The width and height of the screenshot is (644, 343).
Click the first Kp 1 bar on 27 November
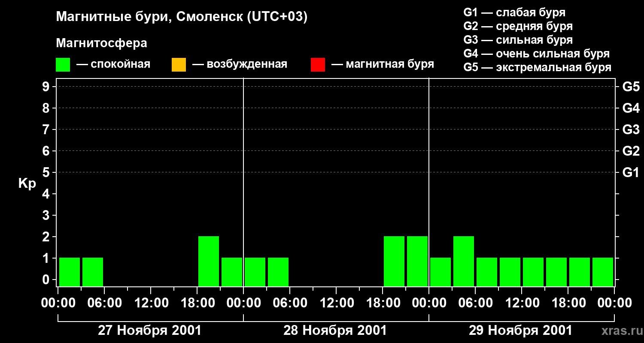coord(70,272)
